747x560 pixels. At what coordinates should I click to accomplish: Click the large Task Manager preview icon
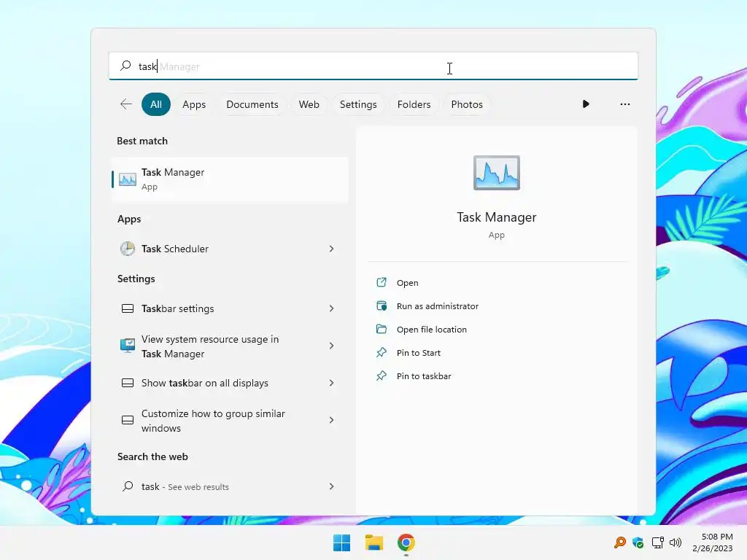tap(496, 172)
